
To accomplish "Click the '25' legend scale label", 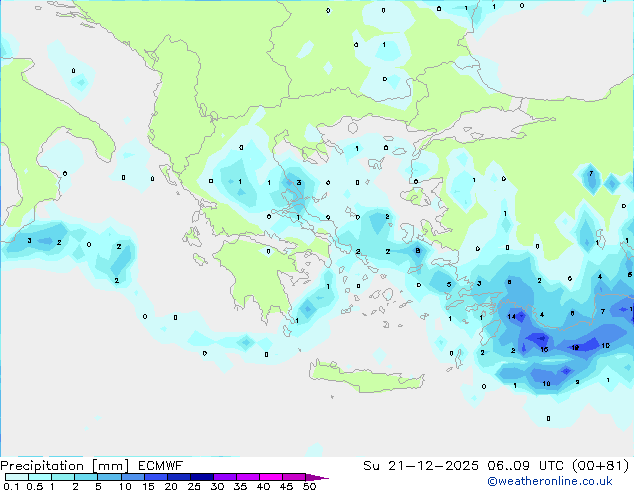I will (x=194, y=486).
